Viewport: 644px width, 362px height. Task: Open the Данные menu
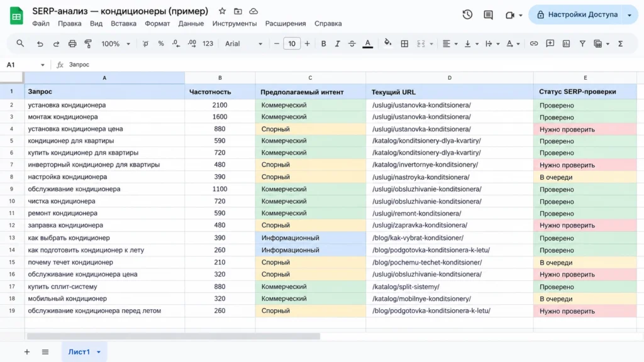[191, 23]
